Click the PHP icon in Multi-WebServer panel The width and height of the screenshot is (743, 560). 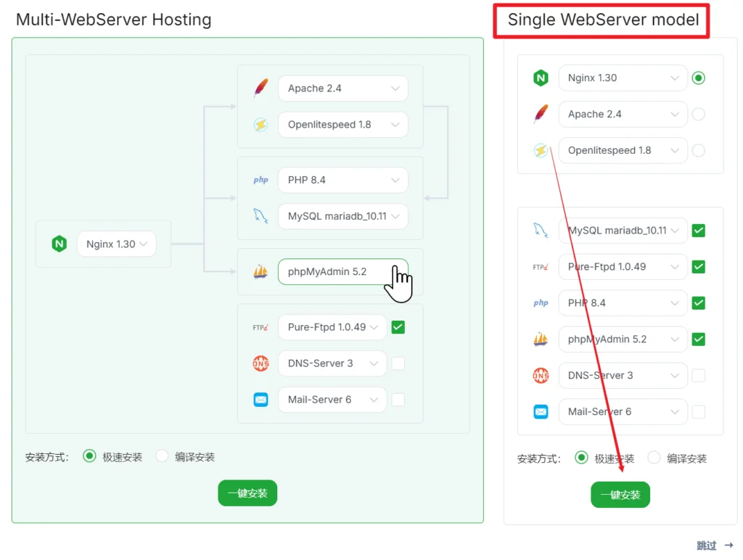pos(260,180)
